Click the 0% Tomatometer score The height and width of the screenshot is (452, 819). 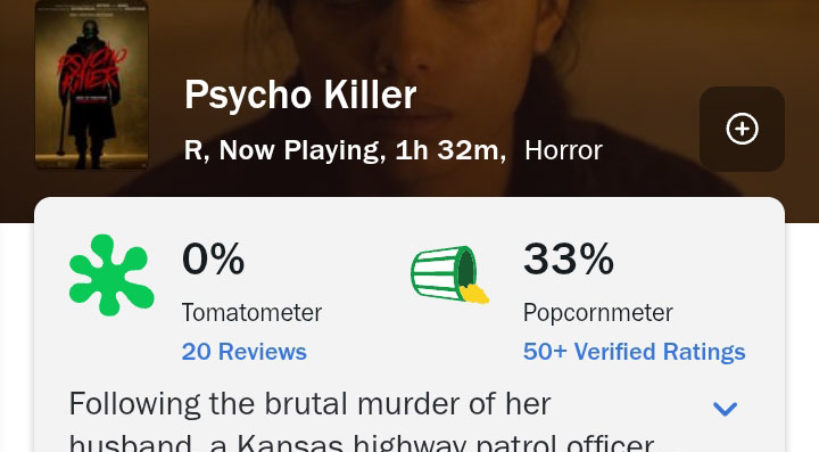[x=213, y=259]
